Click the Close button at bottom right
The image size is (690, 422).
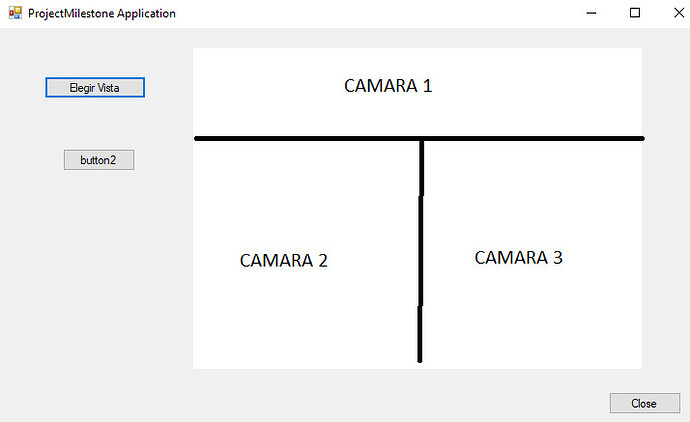tap(644, 403)
